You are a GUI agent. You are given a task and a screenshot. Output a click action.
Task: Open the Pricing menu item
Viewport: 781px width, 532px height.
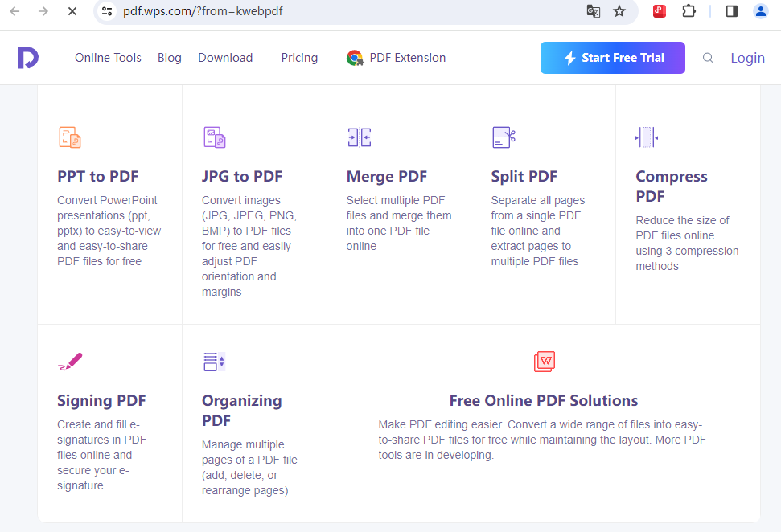tap(299, 58)
